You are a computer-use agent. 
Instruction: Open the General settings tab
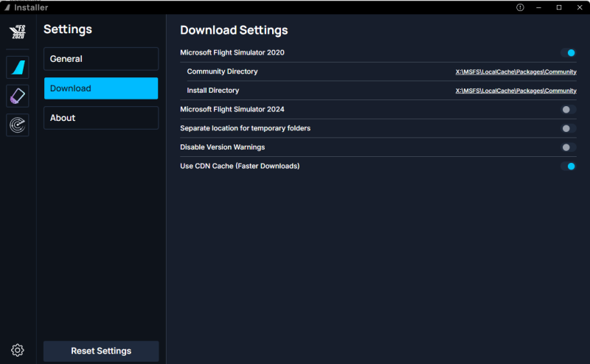point(101,59)
